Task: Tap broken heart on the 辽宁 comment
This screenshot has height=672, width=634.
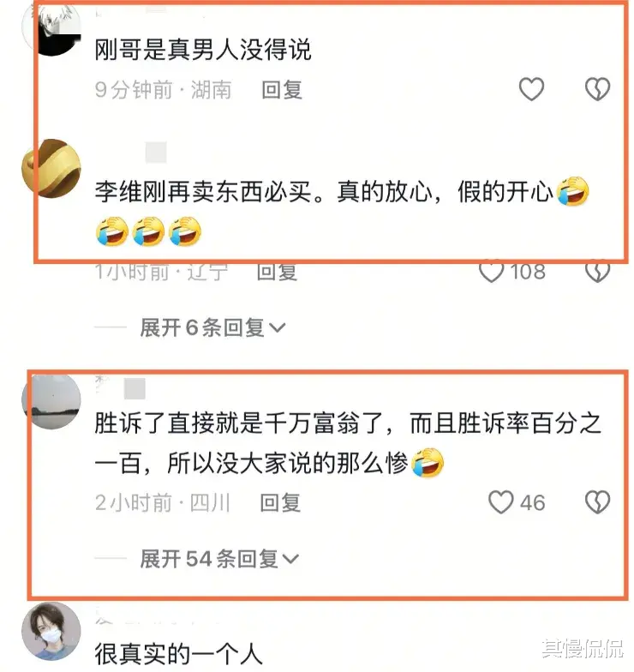Action: (x=597, y=271)
